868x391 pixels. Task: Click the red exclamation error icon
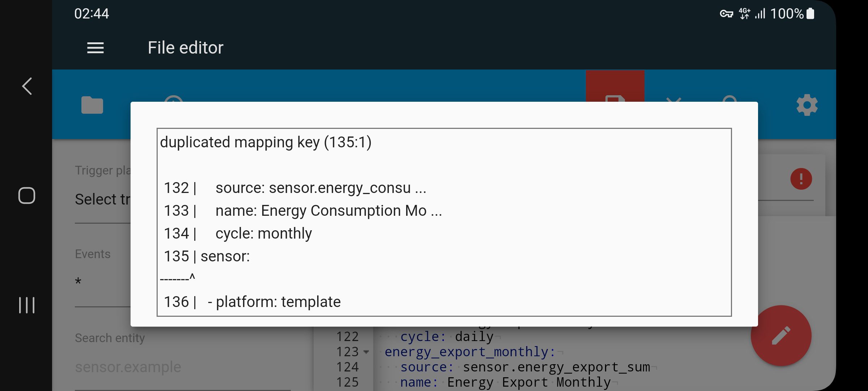[801, 179]
